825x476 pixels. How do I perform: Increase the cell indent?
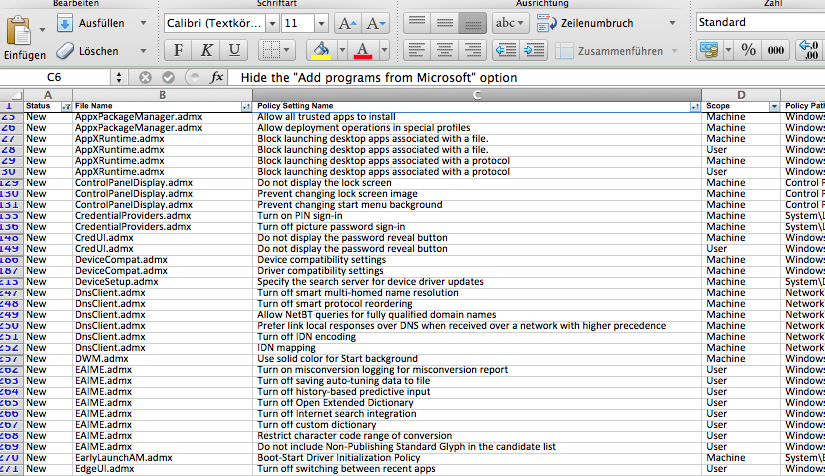[534, 50]
